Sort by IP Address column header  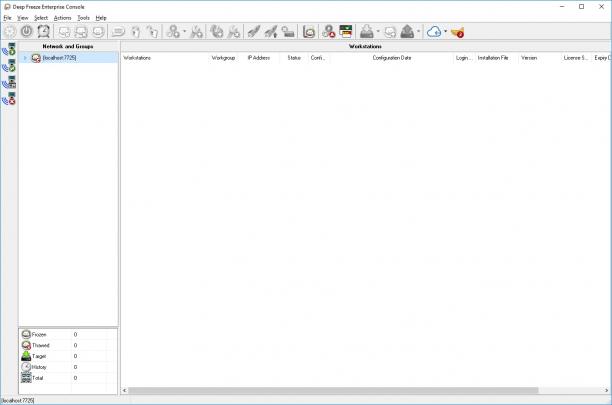click(259, 58)
